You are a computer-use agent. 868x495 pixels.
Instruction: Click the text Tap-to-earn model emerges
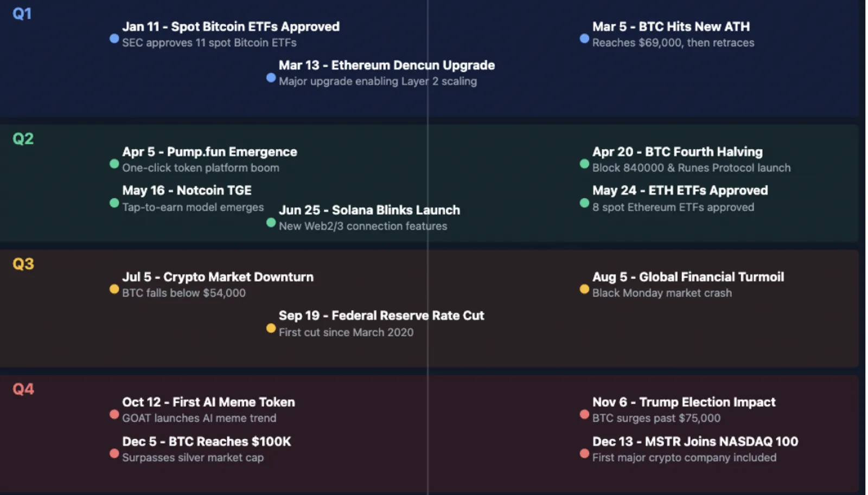(193, 207)
